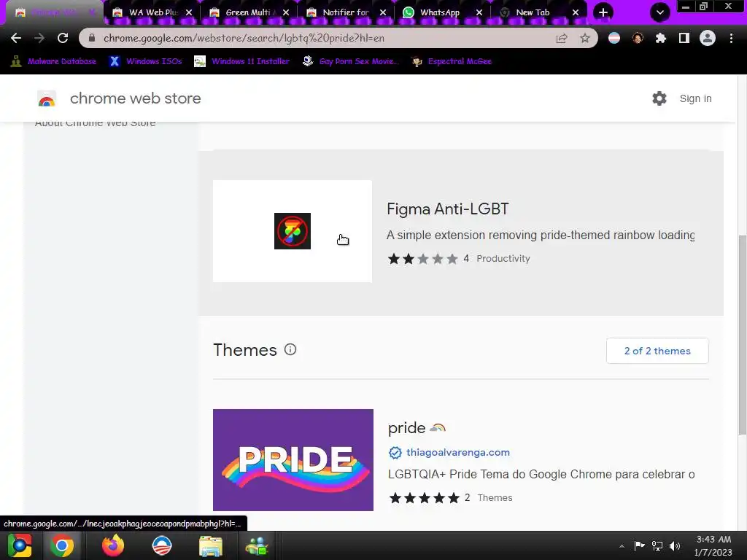Visit the thiagoalvarenga.com publisher link
747x560 pixels.
coord(458,452)
